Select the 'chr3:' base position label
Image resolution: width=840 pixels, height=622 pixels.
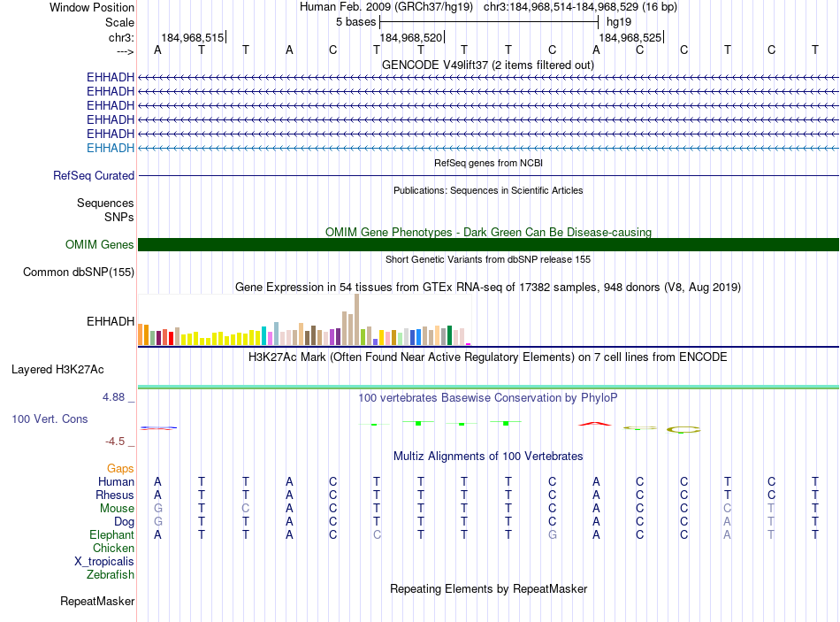coord(121,37)
